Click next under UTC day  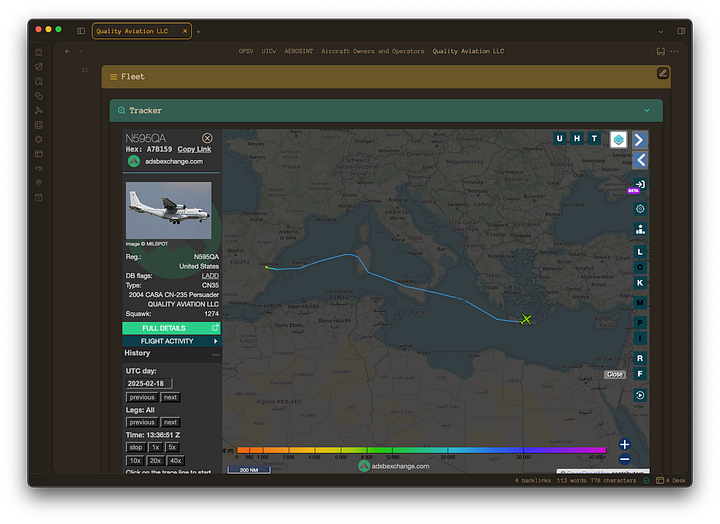(170, 398)
